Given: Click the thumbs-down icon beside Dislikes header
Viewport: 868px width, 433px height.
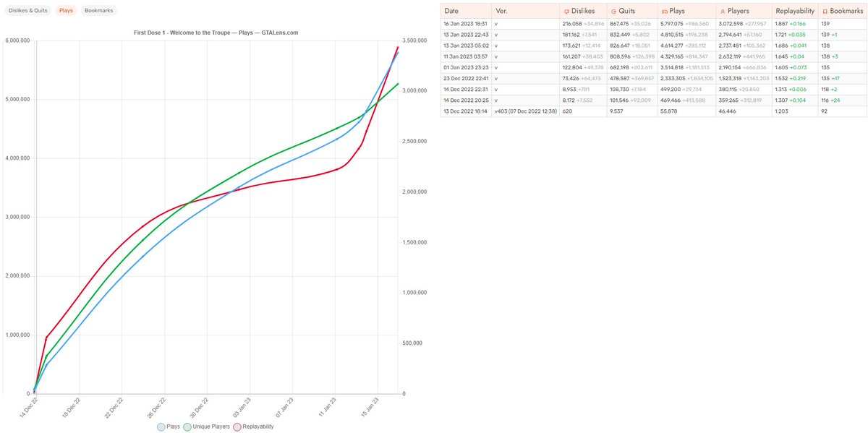Looking at the screenshot, I should pyautogui.click(x=566, y=12).
